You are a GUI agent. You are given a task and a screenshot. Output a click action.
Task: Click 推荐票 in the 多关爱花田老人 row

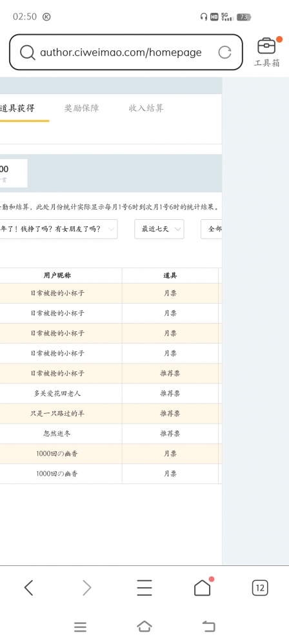pos(170,393)
